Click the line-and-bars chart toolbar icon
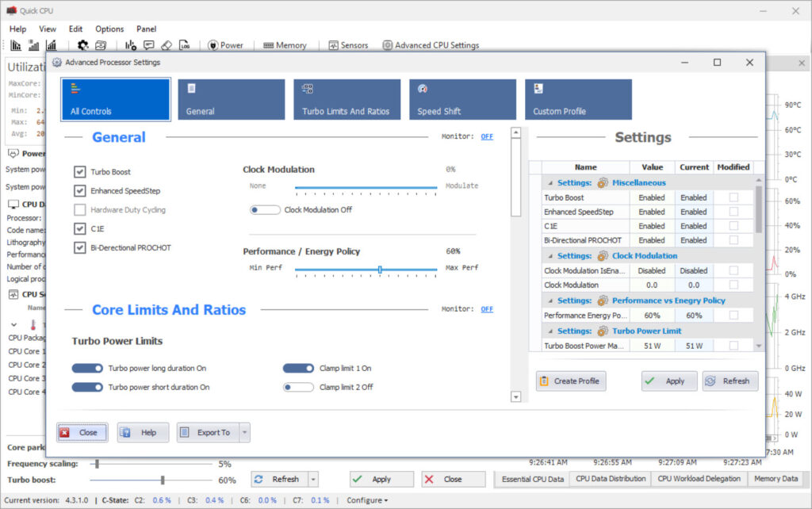 52,45
